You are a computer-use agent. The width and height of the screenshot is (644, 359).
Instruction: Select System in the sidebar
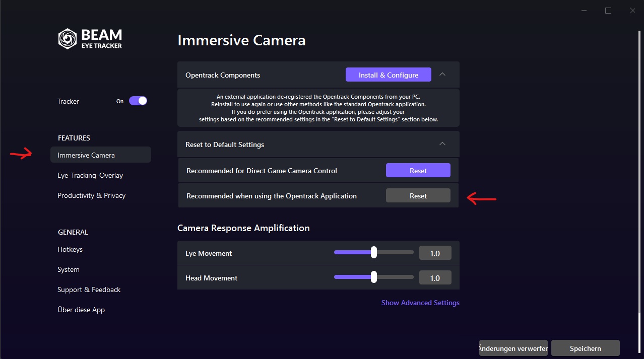click(69, 269)
